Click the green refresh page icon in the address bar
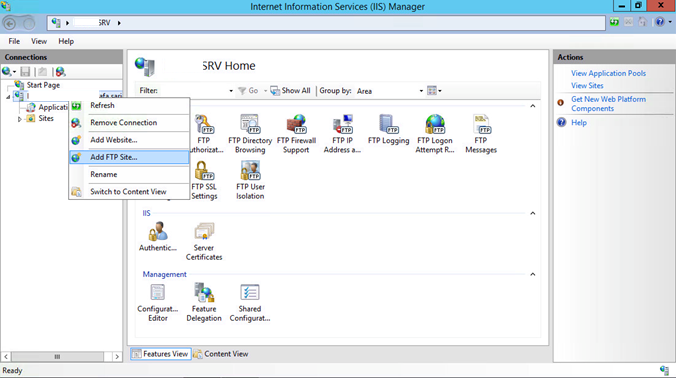Screen dimensions: 676x378 pos(614,22)
